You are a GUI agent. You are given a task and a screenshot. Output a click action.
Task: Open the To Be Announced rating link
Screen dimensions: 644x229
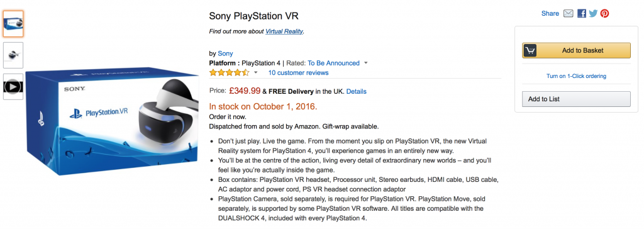[x=333, y=64]
